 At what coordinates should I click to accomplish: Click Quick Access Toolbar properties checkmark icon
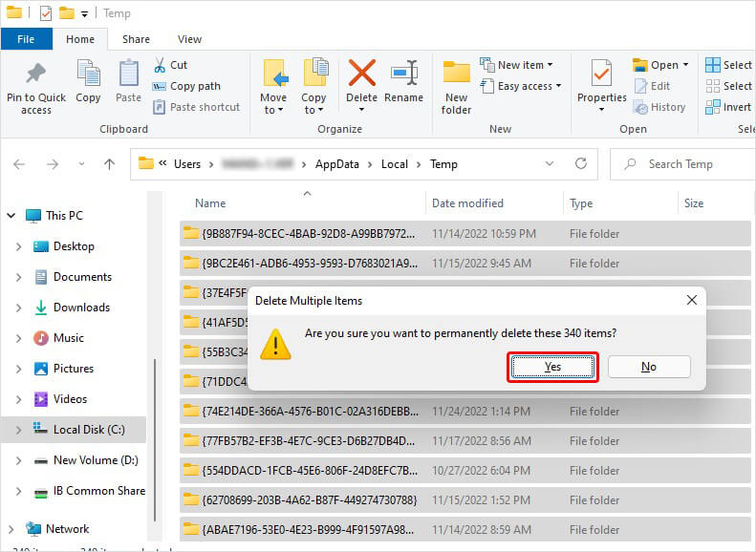[46, 13]
